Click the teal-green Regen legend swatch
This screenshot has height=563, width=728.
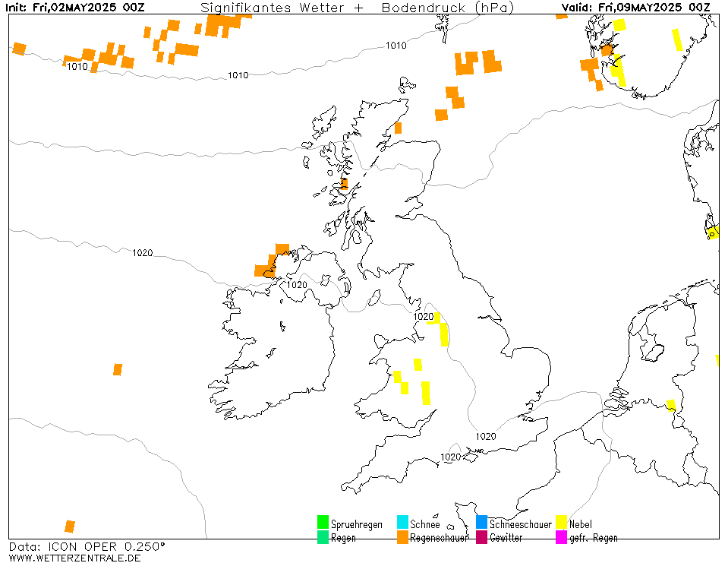(323, 537)
